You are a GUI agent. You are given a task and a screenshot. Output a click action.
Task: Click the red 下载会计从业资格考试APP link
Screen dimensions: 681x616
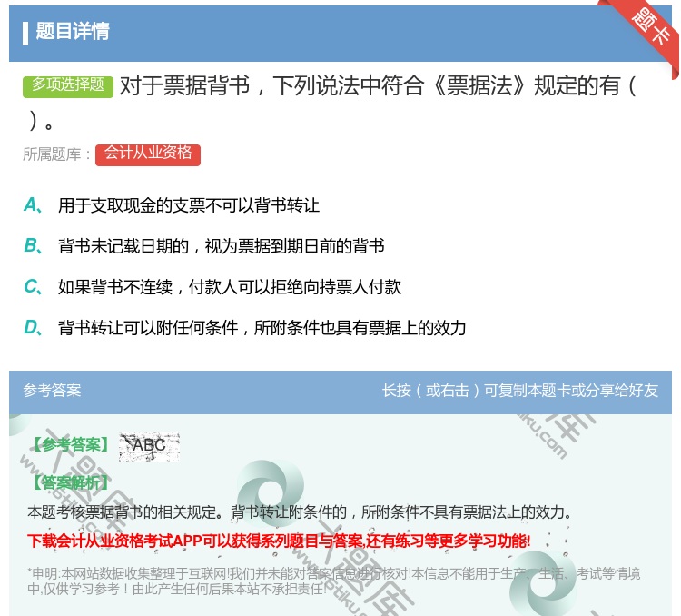[279, 541]
